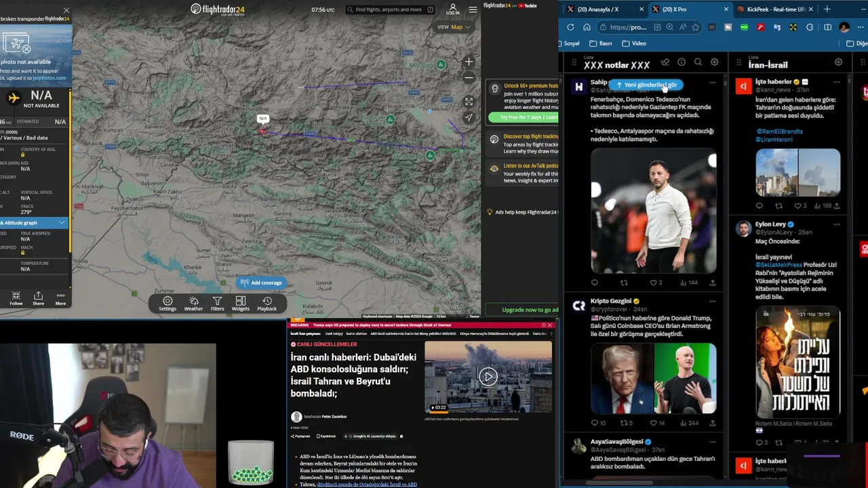This screenshot has height=488, width=868.
Task: Close the flight details panel
Action: pyautogui.click(x=66, y=10)
